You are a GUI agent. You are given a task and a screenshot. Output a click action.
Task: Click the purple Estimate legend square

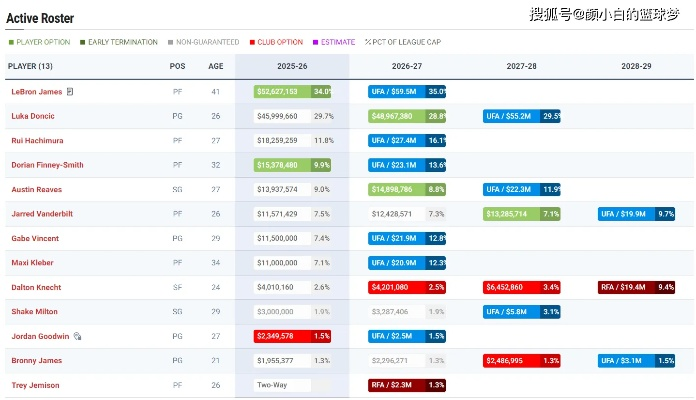point(315,42)
